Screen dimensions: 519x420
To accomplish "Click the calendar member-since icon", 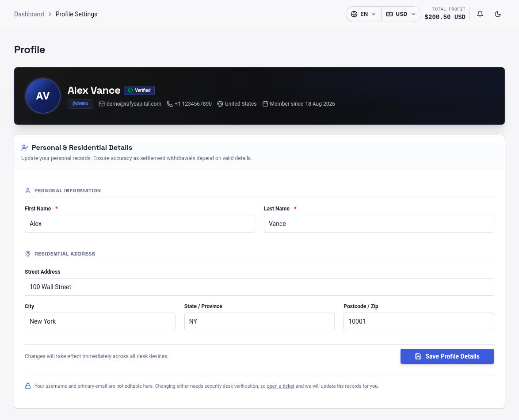I will (265, 104).
